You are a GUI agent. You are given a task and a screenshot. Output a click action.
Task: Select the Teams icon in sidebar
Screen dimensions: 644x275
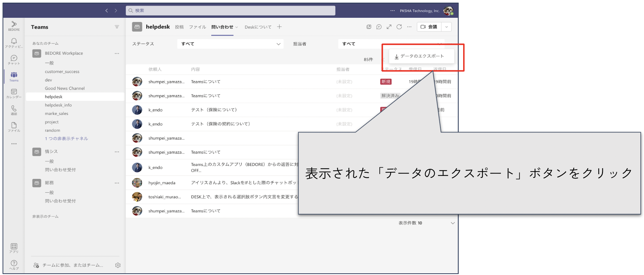click(x=14, y=76)
